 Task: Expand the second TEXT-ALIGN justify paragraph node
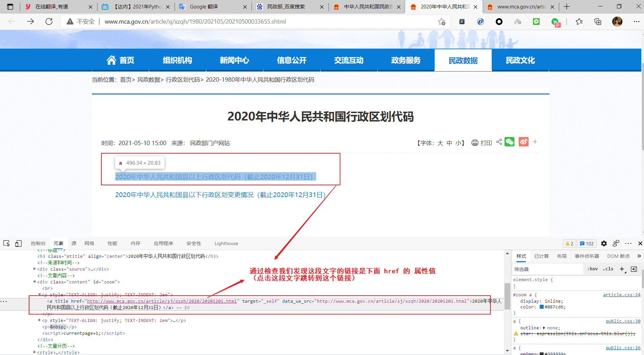pyautogui.click(x=40, y=320)
